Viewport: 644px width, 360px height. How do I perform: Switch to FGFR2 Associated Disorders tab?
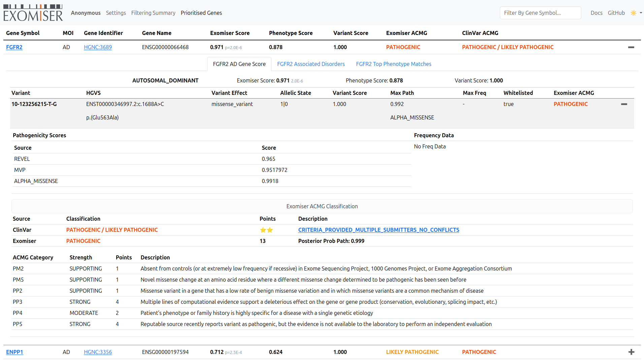[311, 64]
